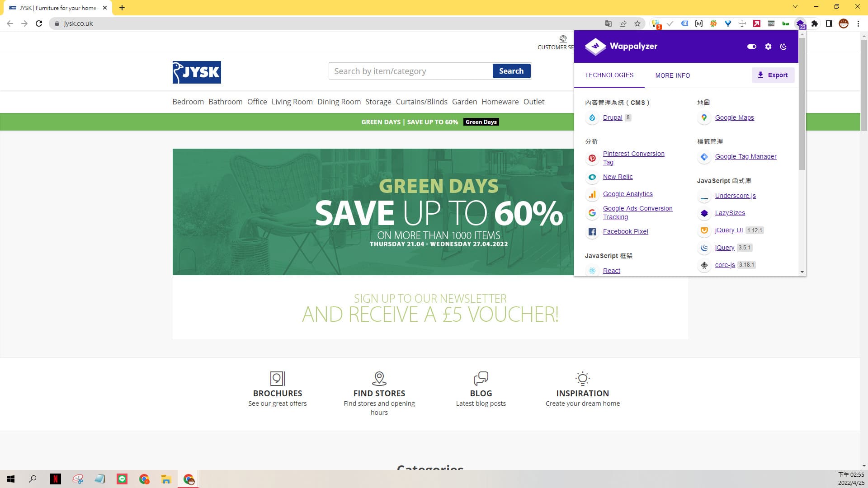Screen dimensions: 868x488
Task: Click the Facebook Pixel icon
Action: 591,231
